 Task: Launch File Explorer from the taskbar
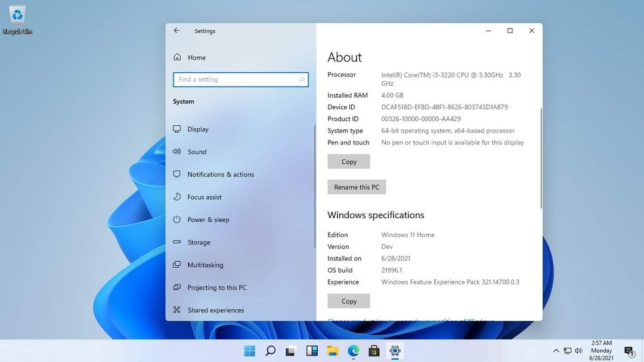[x=333, y=351]
